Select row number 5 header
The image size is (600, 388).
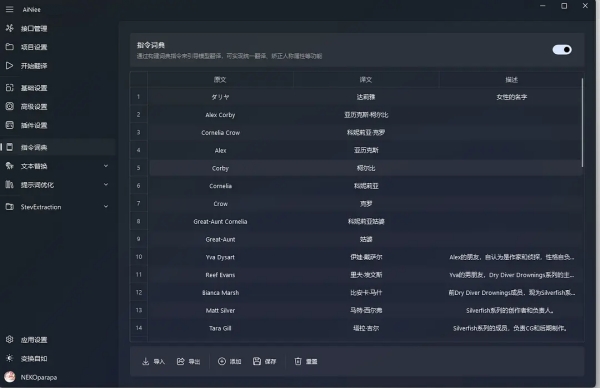click(x=139, y=168)
